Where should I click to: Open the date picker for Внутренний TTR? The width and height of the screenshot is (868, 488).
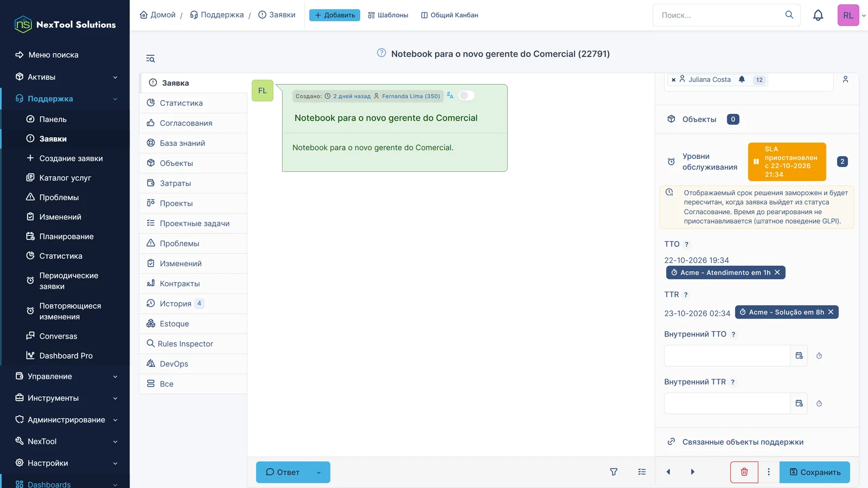coord(799,403)
